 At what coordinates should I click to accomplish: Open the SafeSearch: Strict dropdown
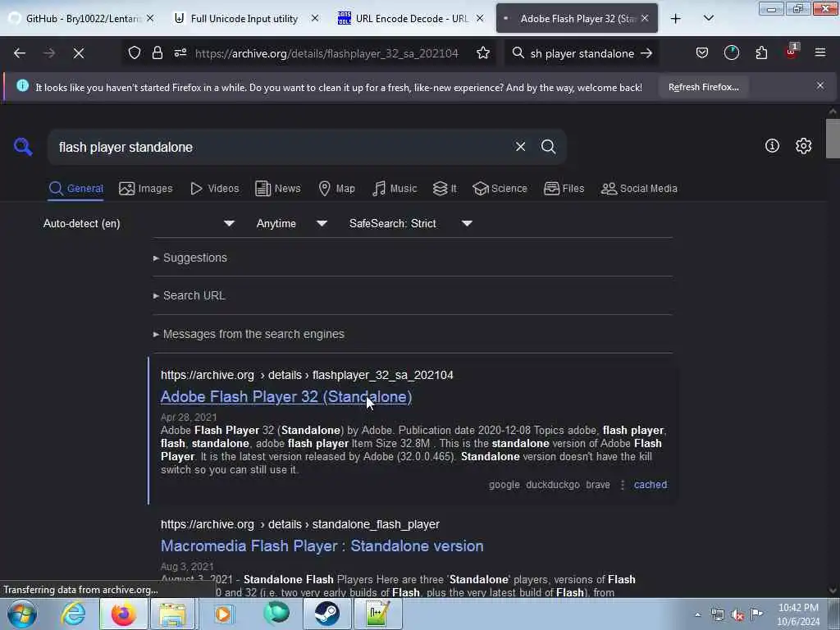pos(411,223)
